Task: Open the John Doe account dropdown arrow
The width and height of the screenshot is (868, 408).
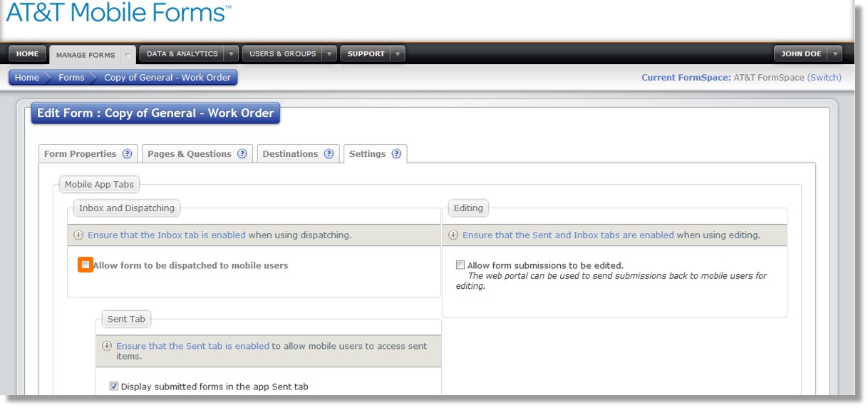Action: pyautogui.click(x=835, y=53)
